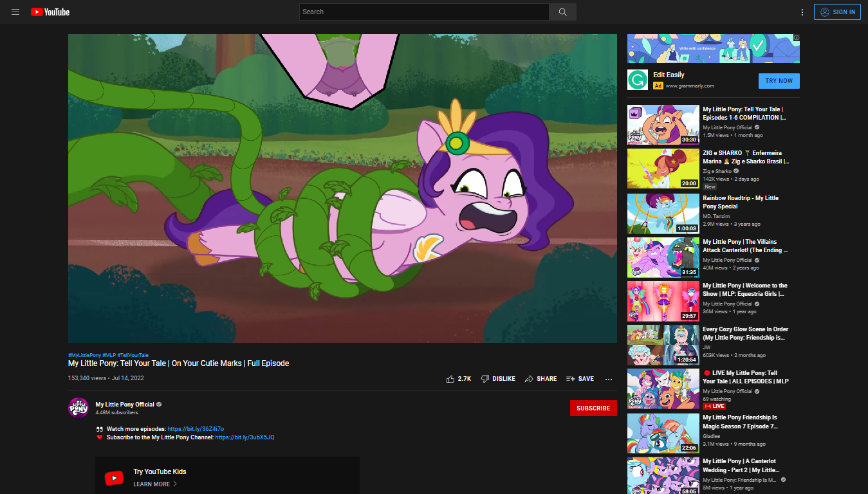Click Every Cozy Glow Scene In Order title
Viewport: 868px width, 494px height.
(x=745, y=333)
